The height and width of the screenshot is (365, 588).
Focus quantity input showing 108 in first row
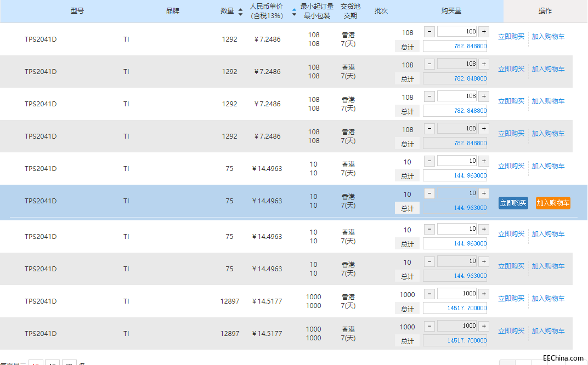coord(457,31)
